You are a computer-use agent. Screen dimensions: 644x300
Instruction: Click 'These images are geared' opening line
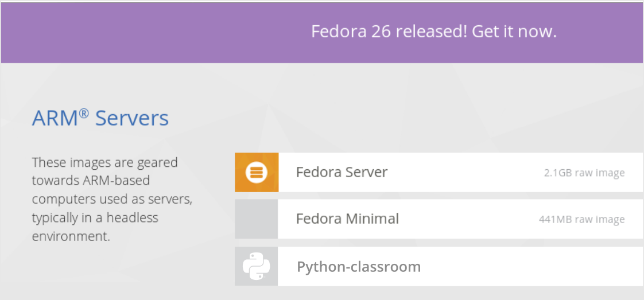point(104,163)
